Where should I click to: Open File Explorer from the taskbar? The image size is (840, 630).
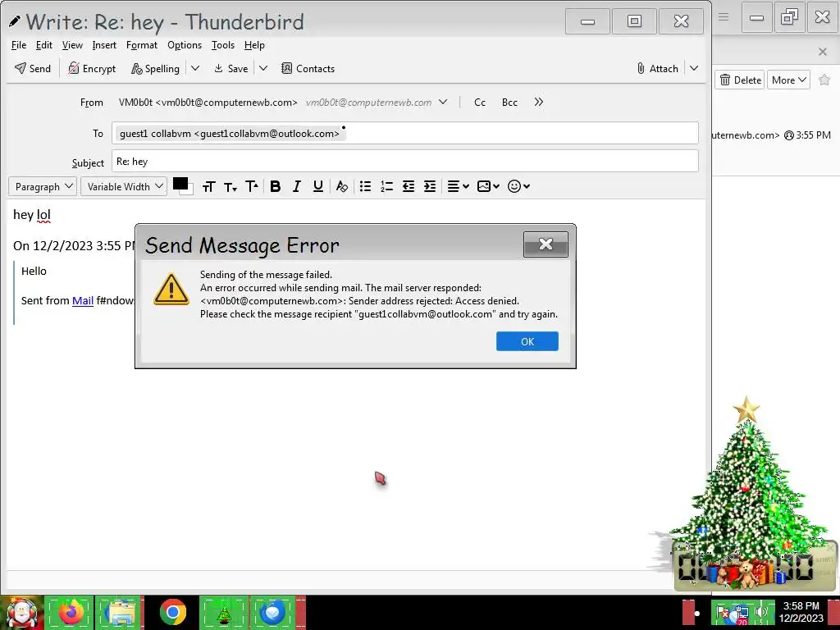pyautogui.click(x=119, y=612)
